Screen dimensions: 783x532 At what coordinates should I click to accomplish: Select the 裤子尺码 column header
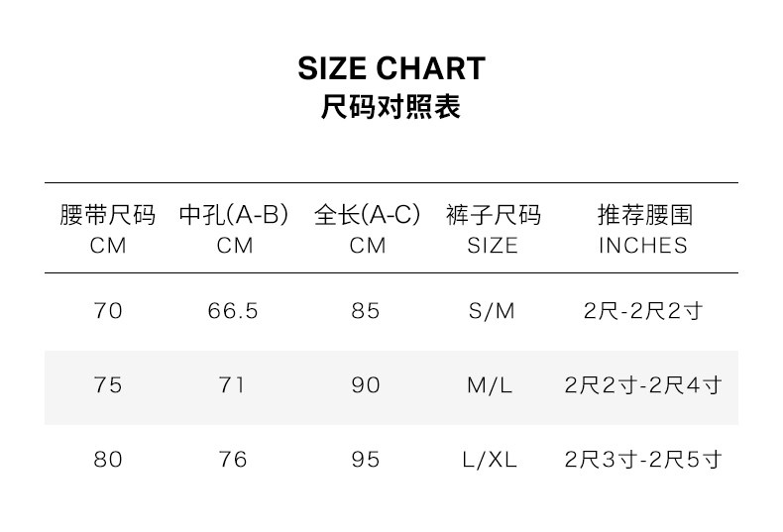(x=493, y=216)
